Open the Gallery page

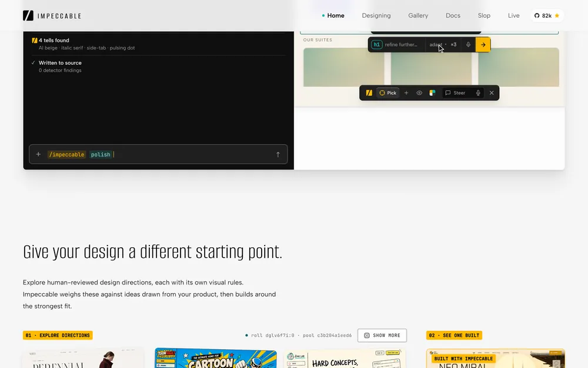[418, 16]
